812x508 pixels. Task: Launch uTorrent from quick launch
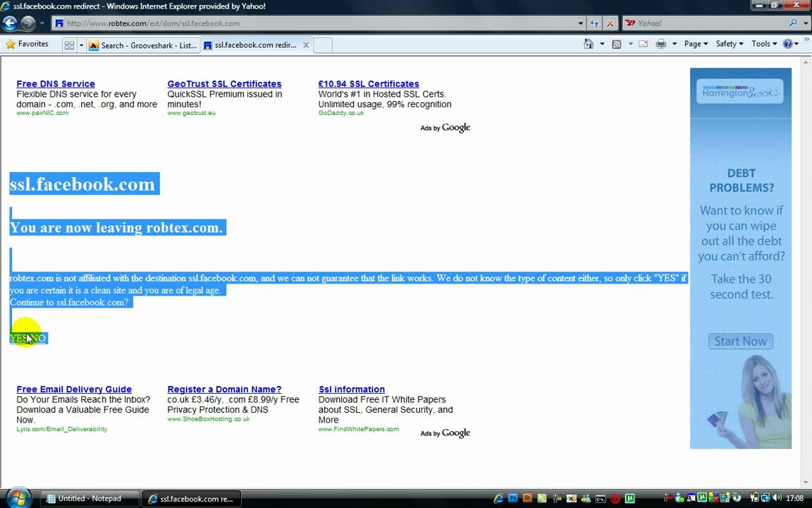pyautogui.click(x=629, y=498)
